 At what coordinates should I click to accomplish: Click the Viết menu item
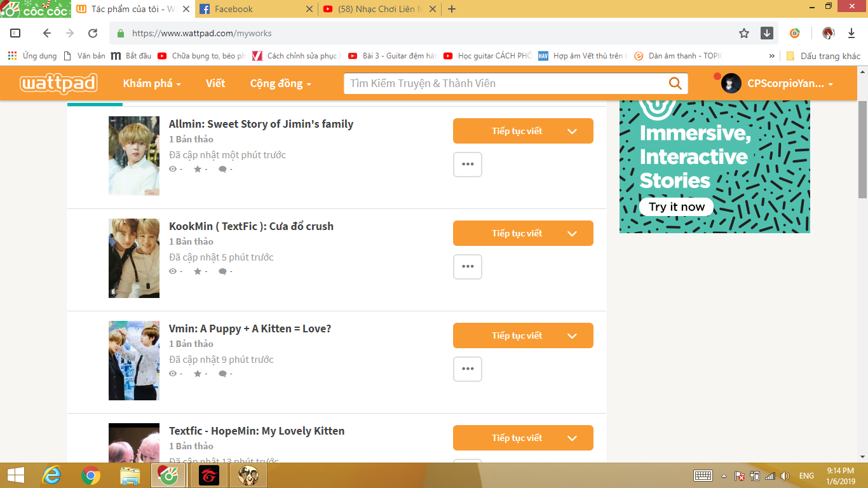(215, 83)
